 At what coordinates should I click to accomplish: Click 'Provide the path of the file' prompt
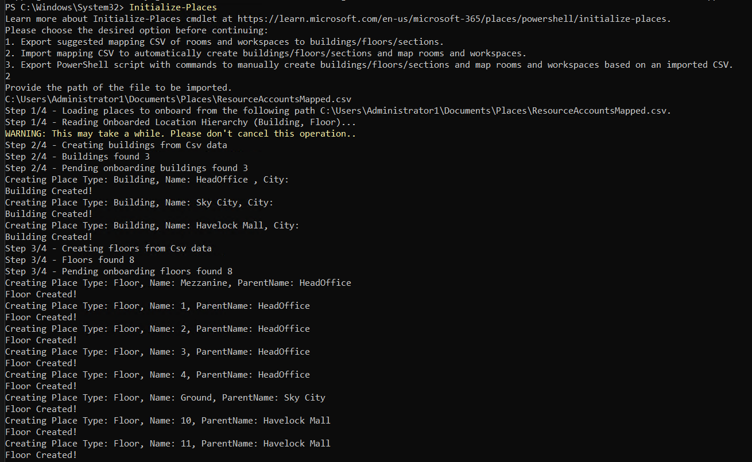[x=118, y=88]
